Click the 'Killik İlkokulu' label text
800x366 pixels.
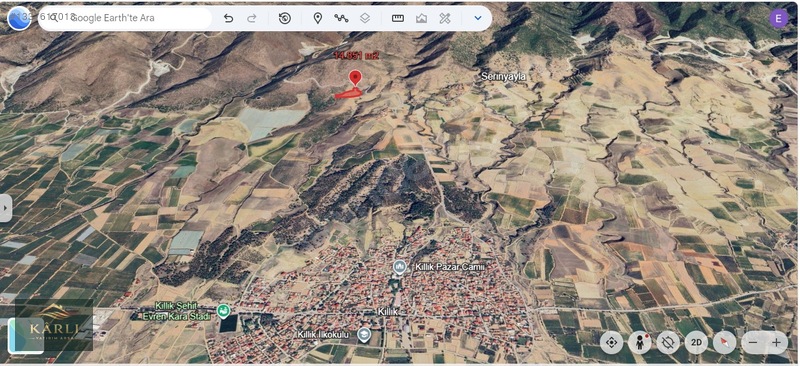pos(323,335)
